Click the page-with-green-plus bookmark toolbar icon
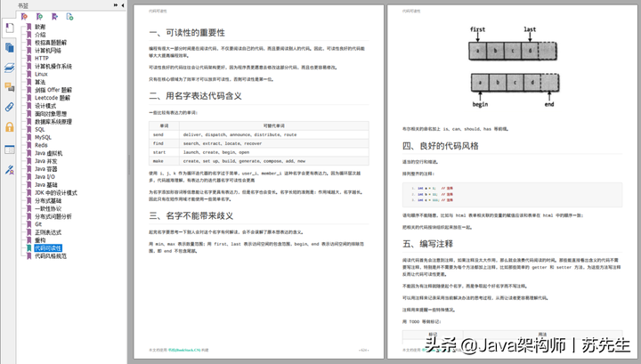This screenshot has height=364, width=641. click(x=69, y=17)
